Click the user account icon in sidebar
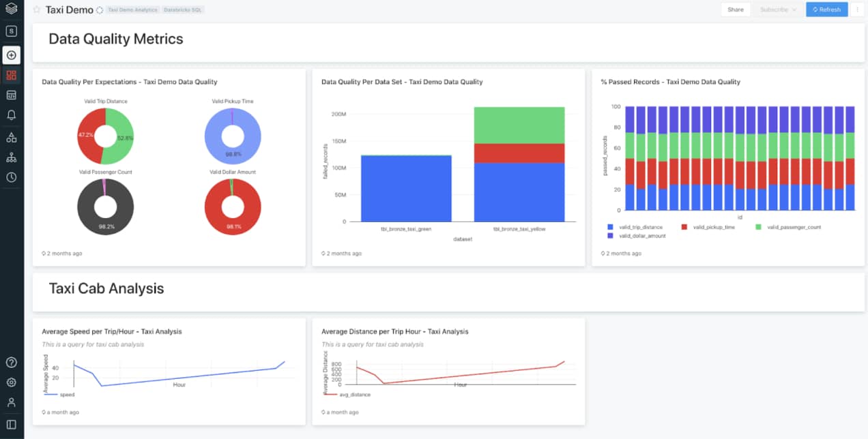The width and height of the screenshot is (868, 439). point(11,402)
